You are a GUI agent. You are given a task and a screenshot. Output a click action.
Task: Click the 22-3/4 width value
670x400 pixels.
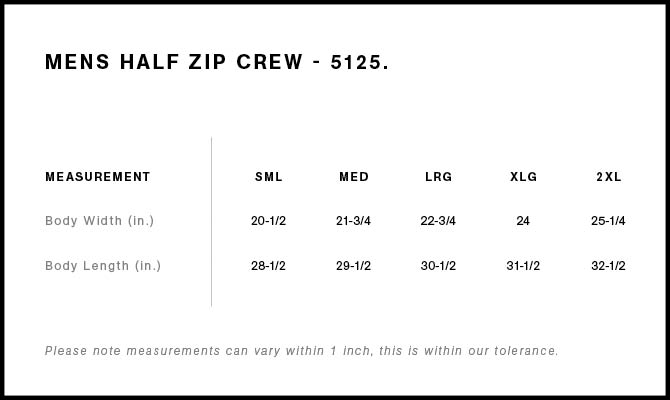pos(439,221)
